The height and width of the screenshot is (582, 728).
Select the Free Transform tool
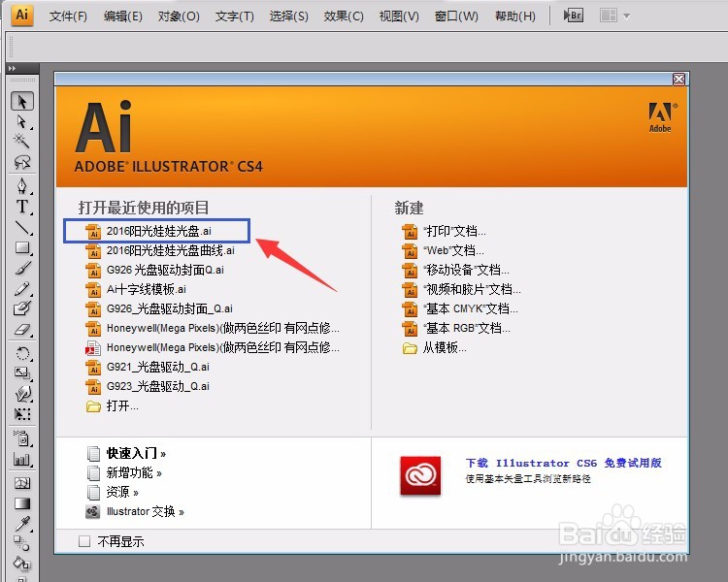21,414
